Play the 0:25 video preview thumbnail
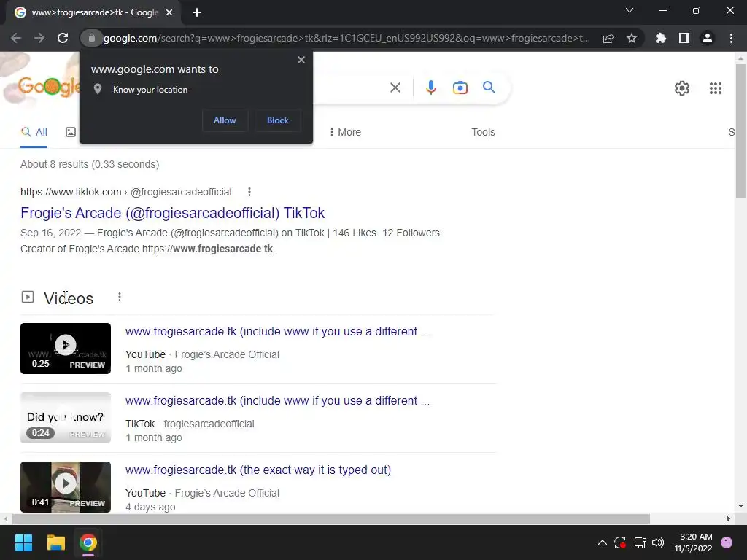The height and width of the screenshot is (560, 747). point(66,349)
